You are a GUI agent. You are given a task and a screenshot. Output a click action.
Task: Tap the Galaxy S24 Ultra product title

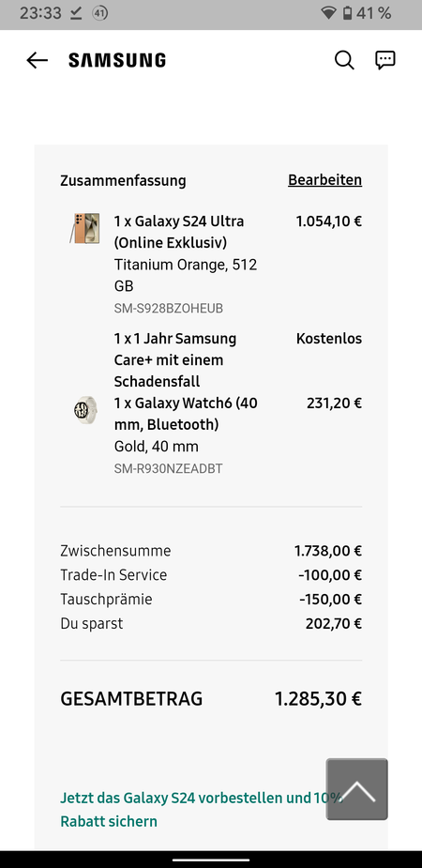179,232
